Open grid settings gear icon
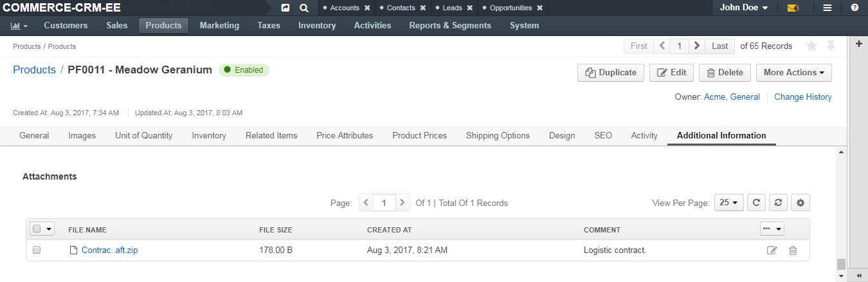 coord(800,203)
